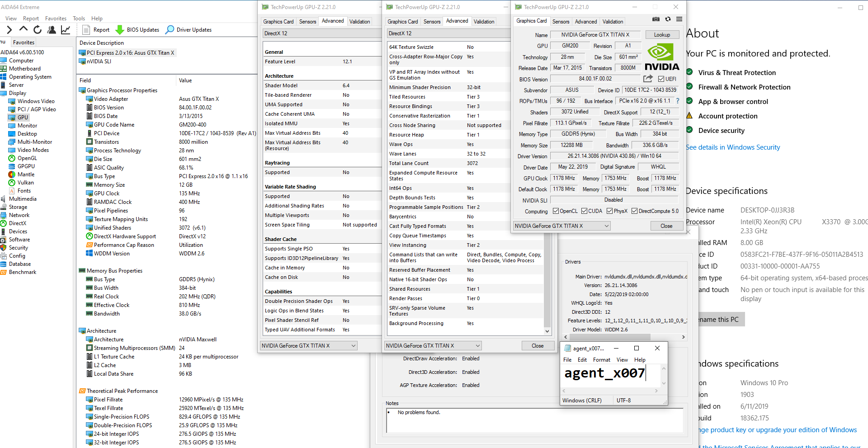Image resolution: width=868 pixels, height=448 pixels.
Task: Select Security in the AIDA64 tree
Action: point(19,248)
